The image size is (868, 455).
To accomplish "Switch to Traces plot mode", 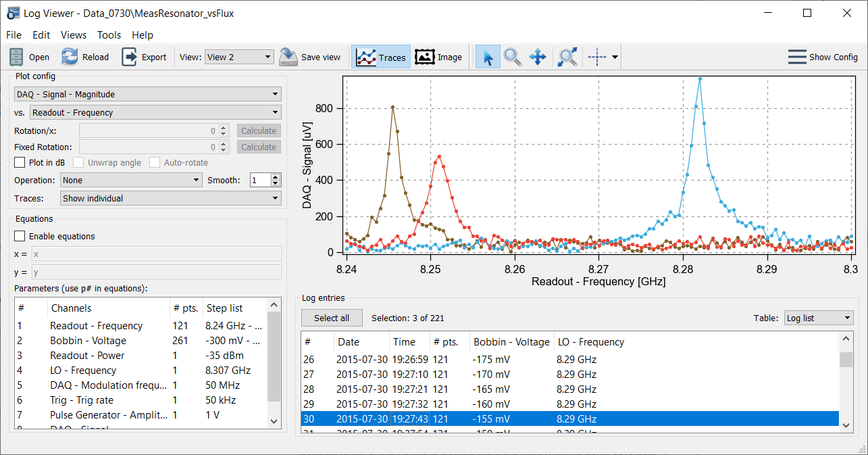I will click(382, 57).
